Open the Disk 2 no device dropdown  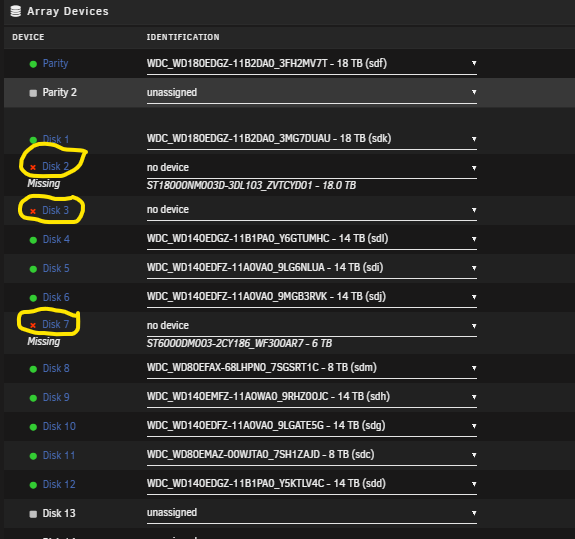(312, 168)
